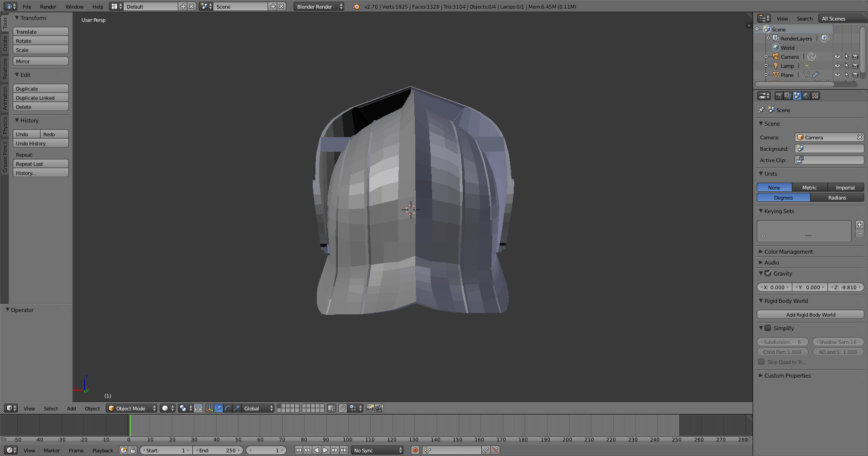The height and width of the screenshot is (456, 868).
Task: Click the red auto-keyframe record button
Action: point(415,450)
